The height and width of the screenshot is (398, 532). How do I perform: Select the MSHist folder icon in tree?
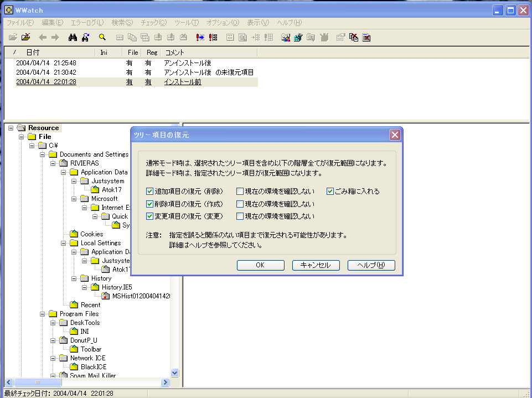[105, 296]
